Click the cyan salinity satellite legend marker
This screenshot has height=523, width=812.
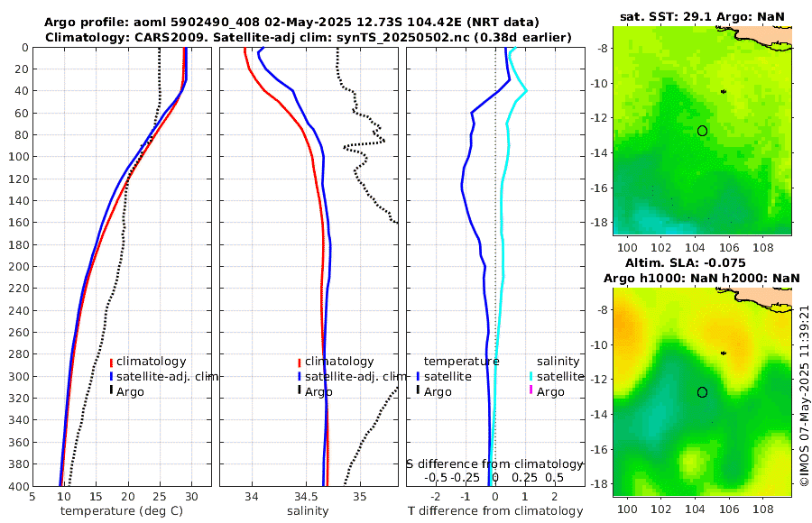[x=531, y=377]
